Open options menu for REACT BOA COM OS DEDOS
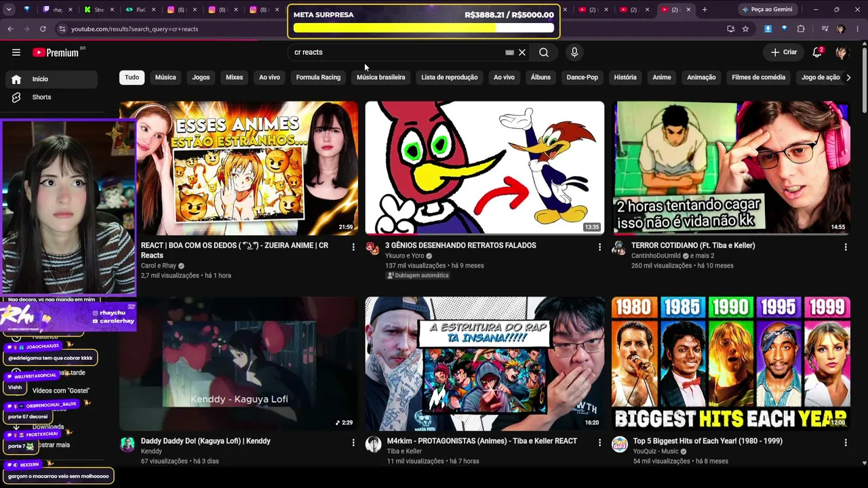 353,247
